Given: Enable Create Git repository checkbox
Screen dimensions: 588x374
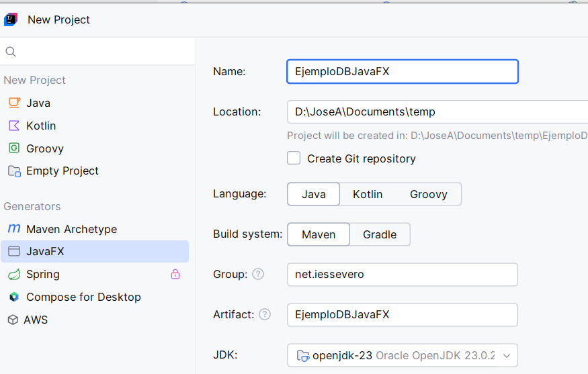Looking at the screenshot, I should click(294, 158).
